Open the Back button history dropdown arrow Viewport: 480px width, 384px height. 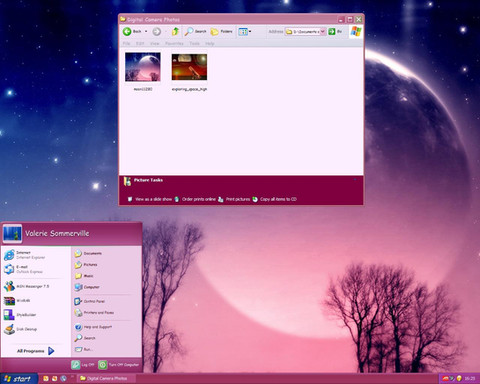pos(146,31)
